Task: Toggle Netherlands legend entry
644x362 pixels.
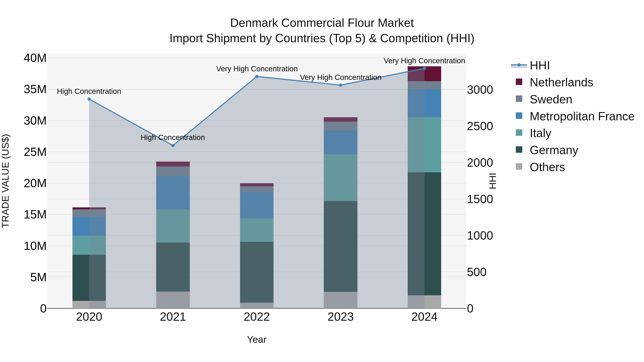Action: click(554, 82)
